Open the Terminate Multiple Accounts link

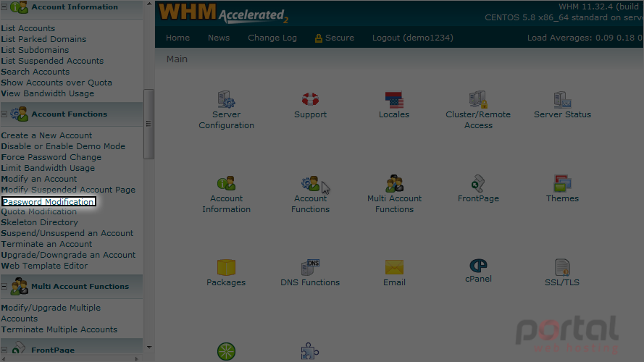tap(59, 329)
